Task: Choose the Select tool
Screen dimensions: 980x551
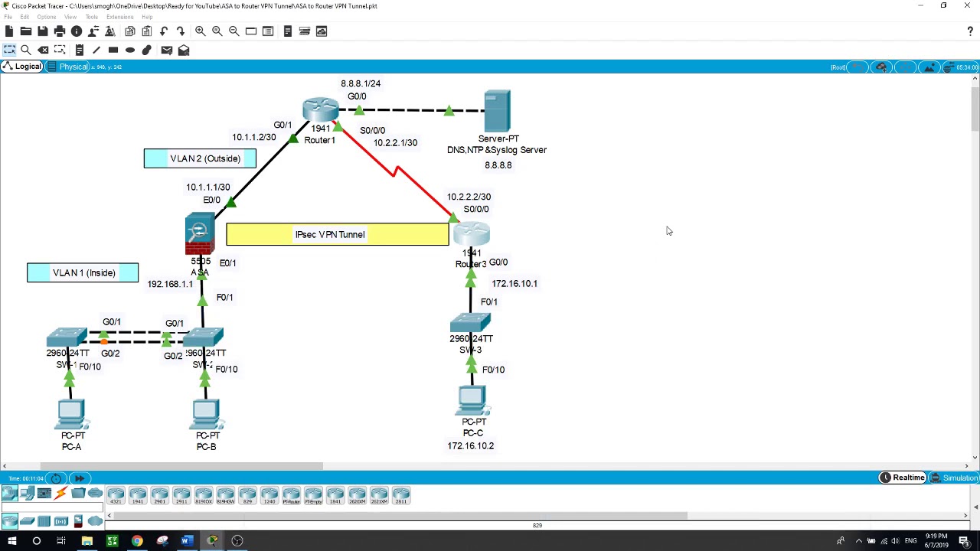Action: (x=9, y=50)
